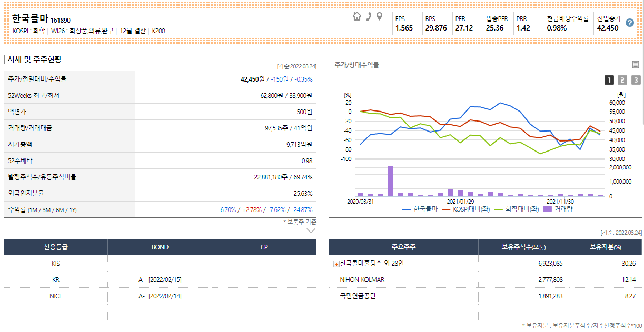Click the phone contact icon
This screenshot has height=332, width=644.
coord(369,16)
